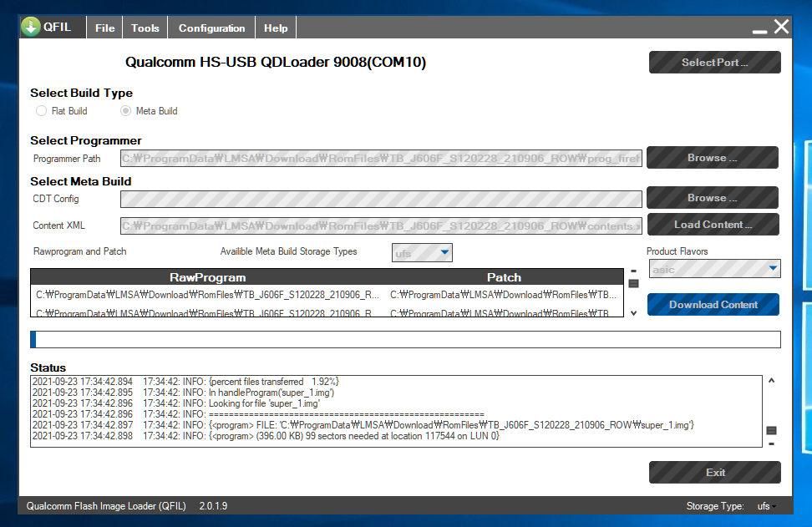The image size is (812, 527).
Task: Click the Load Content button
Action: [x=713, y=224]
